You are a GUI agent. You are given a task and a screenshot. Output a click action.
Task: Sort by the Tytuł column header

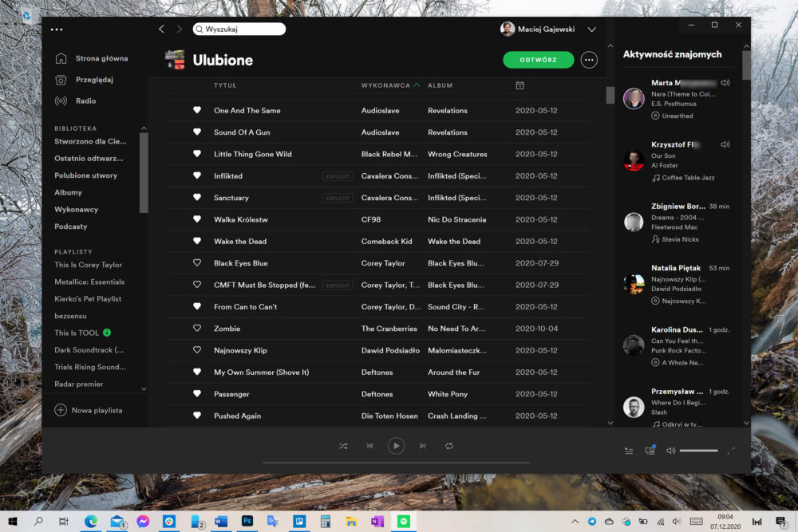click(x=225, y=85)
